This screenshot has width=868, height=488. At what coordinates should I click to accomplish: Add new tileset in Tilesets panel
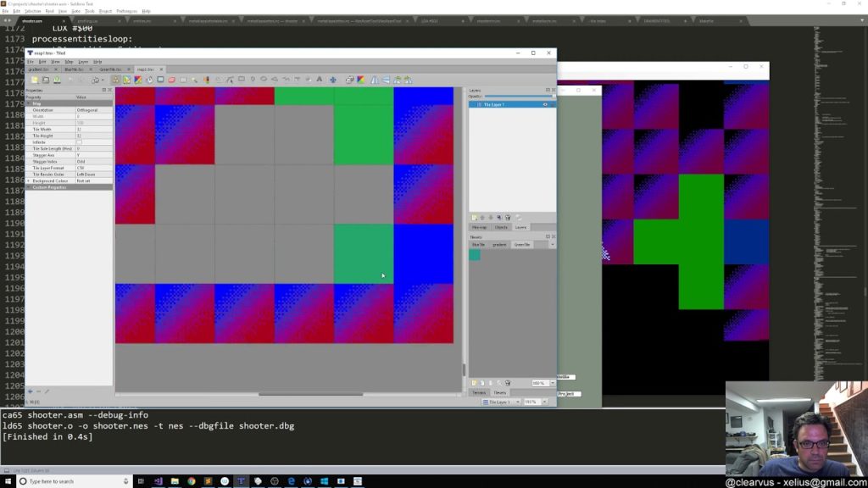(x=474, y=383)
